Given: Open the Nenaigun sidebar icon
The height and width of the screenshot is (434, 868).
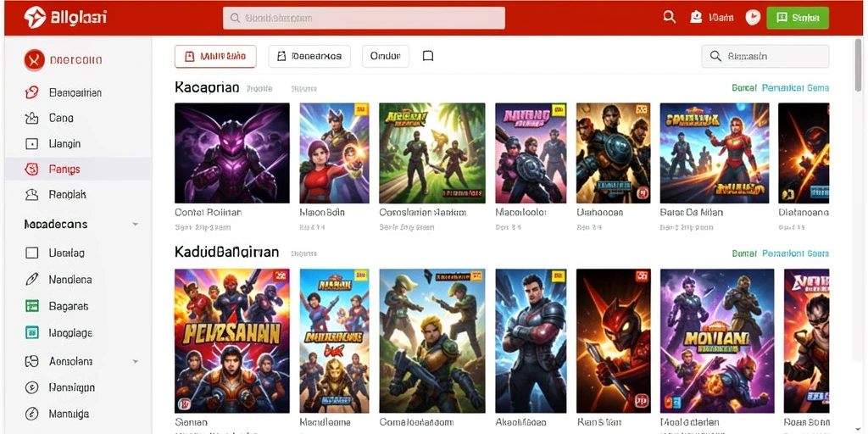Looking at the screenshot, I should 32,387.
